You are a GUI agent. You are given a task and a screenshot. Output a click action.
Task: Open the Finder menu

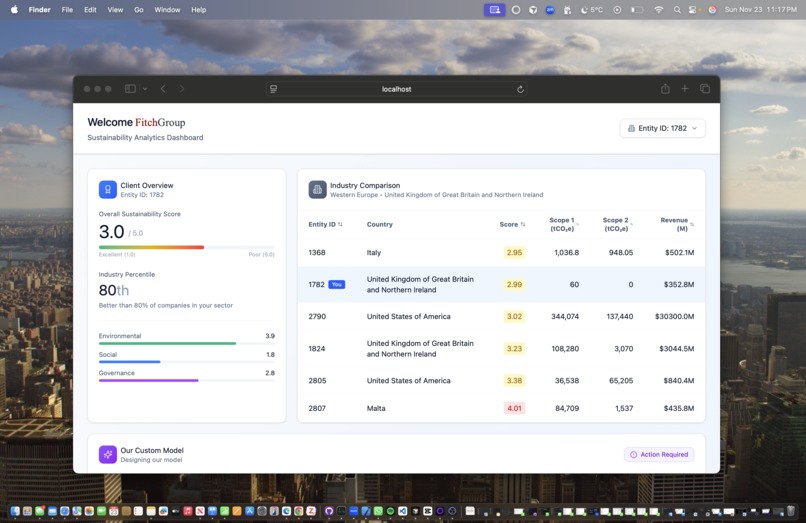point(40,9)
